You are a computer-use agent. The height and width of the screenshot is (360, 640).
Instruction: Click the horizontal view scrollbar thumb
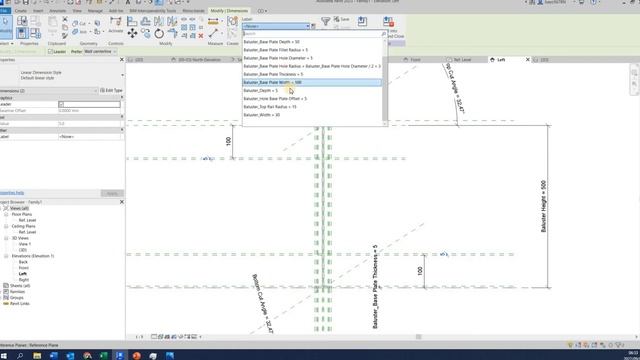pyautogui.click(x=418, y=337)
